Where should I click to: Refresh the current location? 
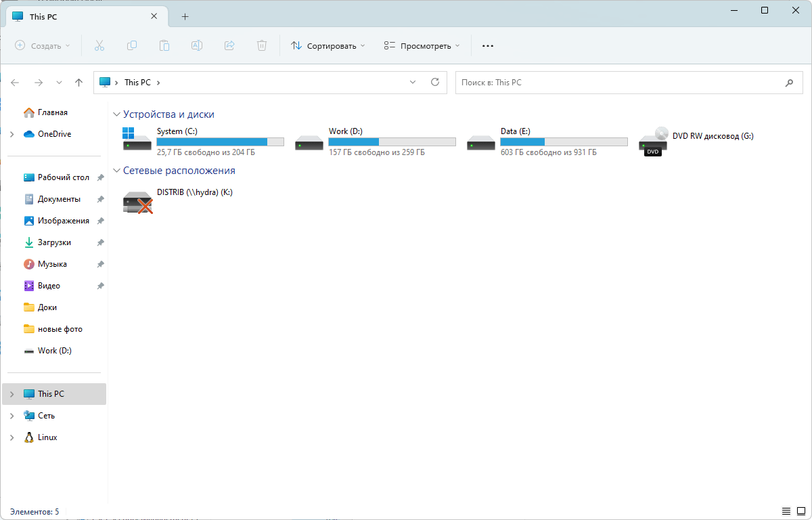[435, 83]
